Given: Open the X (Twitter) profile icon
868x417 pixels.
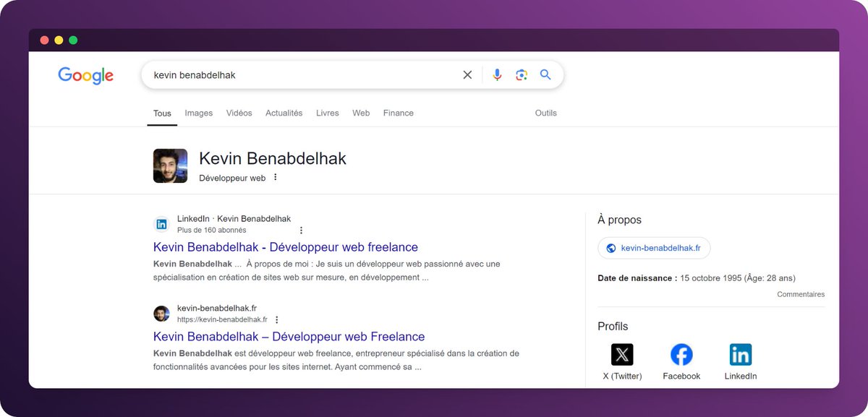Looking at the screenshot, I should [x=622, y=355].
